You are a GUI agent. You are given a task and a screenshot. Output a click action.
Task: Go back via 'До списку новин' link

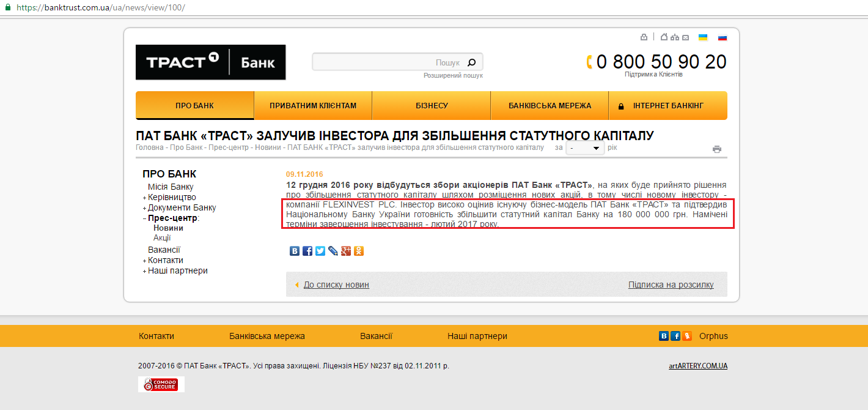(x=336, y=285)
